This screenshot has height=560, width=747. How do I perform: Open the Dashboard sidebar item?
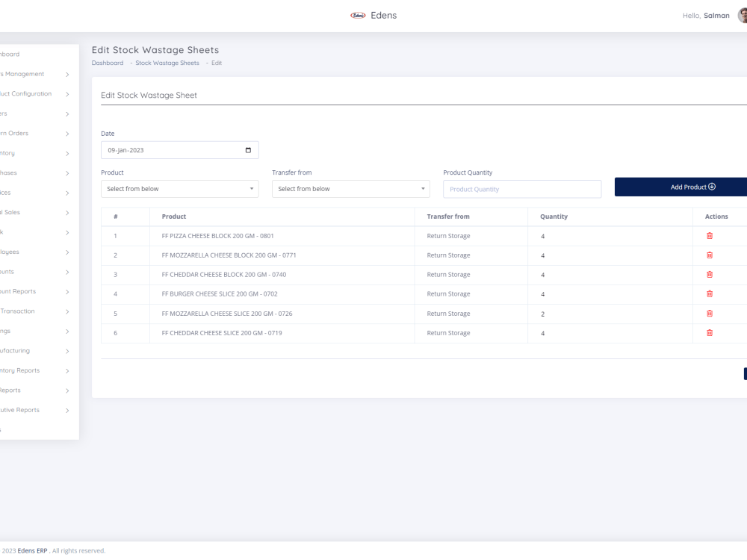[x=10, y=55]
